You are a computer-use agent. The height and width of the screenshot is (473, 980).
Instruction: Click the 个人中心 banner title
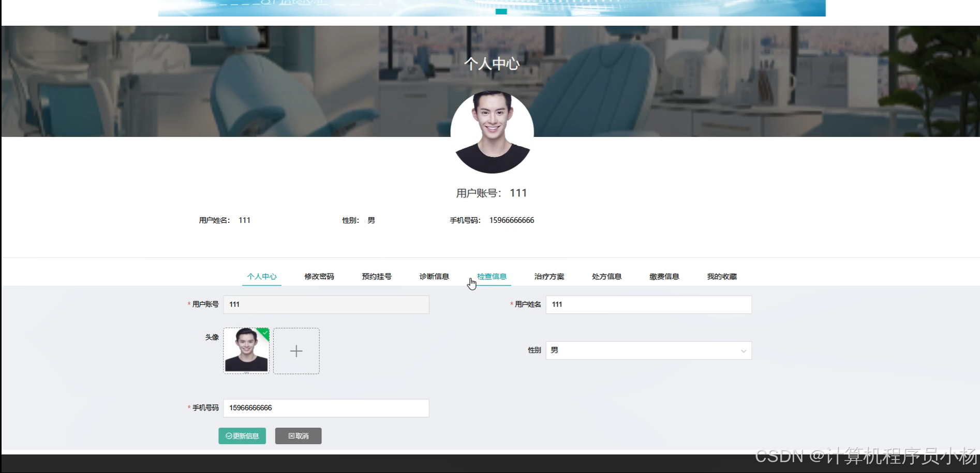pyautogui.click(x=492, y=64)
